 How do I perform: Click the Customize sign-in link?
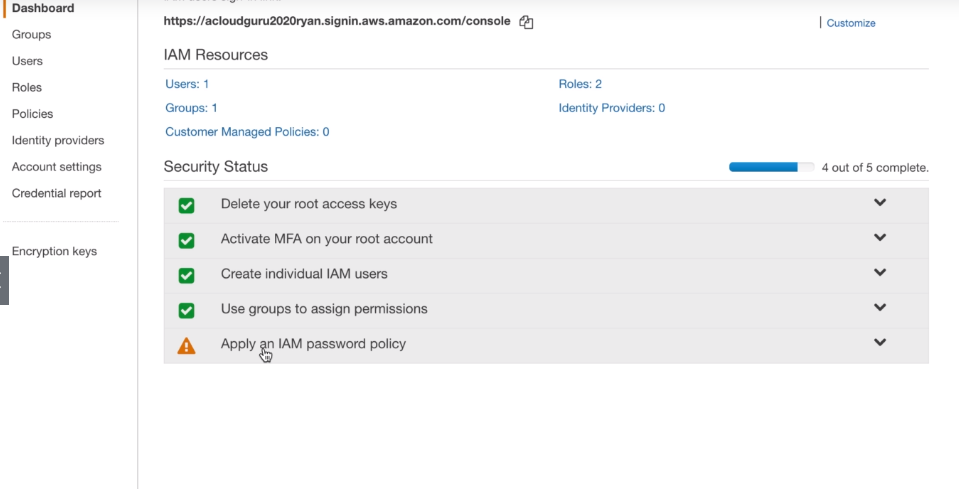coord(851,23)
